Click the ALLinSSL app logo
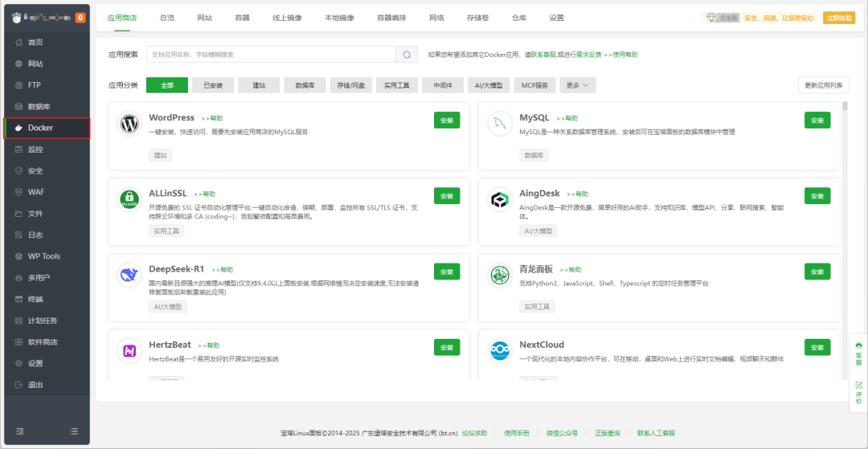 click(130, 200)
